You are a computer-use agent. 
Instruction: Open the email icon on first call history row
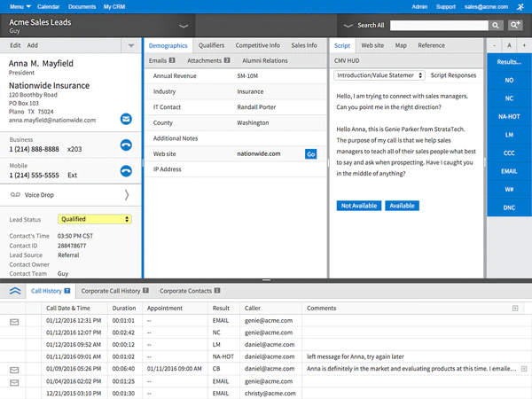point(14,322)
